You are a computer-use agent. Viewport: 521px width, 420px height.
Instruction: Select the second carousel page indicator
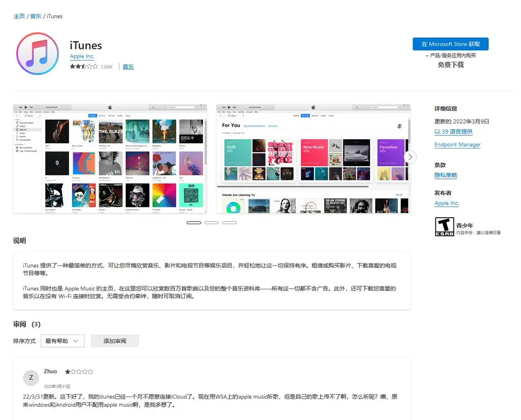(x=212, y=222)
